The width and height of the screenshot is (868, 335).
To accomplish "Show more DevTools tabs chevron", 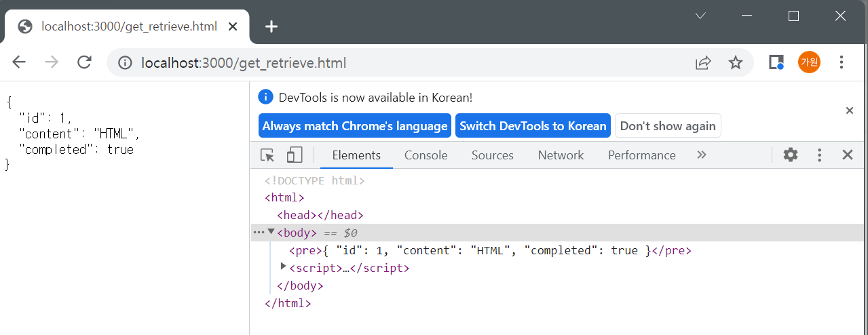I will 702,155.
